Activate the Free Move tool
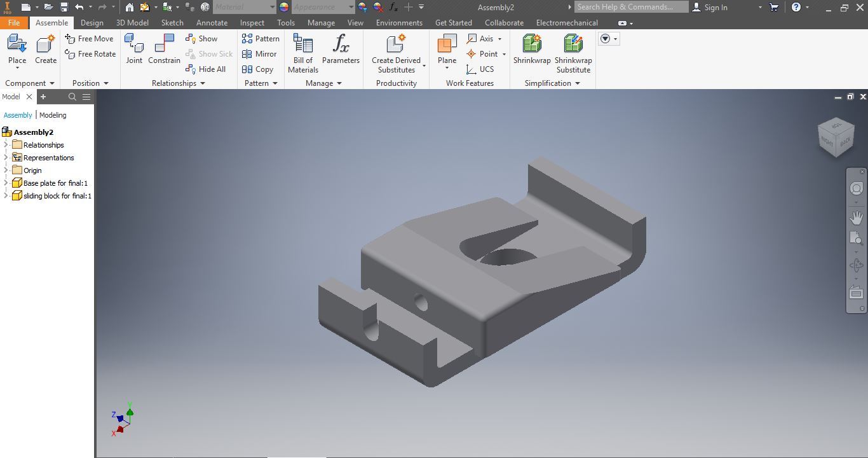The width and height of the screenshot is (868, 458). click(89, 39)
